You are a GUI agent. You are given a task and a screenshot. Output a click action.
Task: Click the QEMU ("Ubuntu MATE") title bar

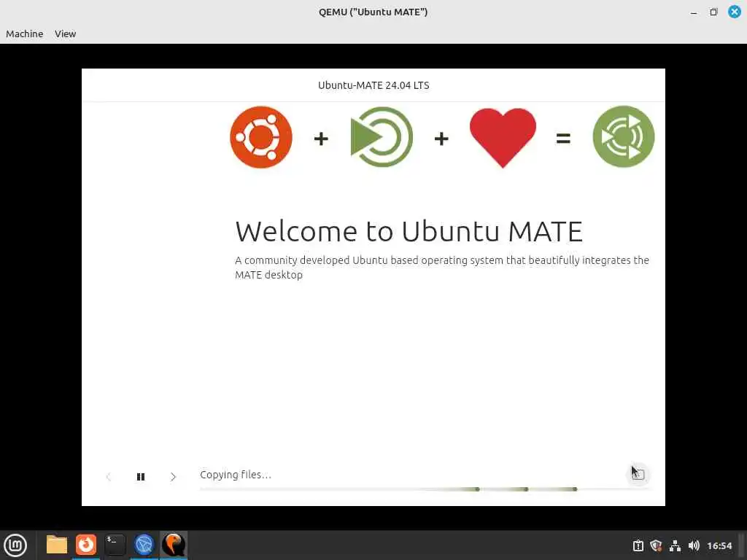point(373,12)
